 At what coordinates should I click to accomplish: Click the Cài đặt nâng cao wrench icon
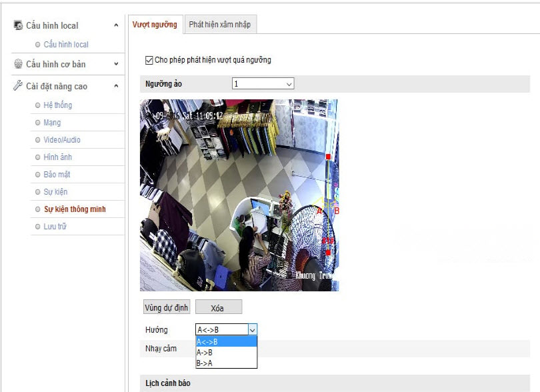coord(18,86)
